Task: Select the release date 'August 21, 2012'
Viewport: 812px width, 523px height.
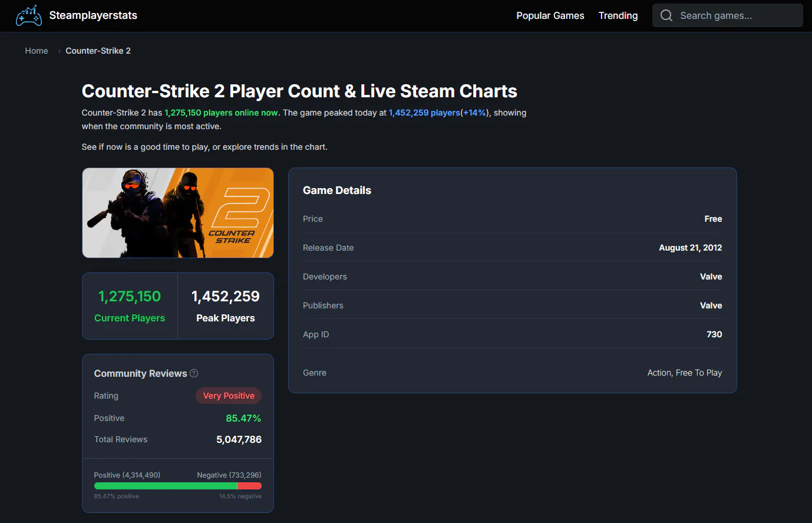Action: pos(691,248)
